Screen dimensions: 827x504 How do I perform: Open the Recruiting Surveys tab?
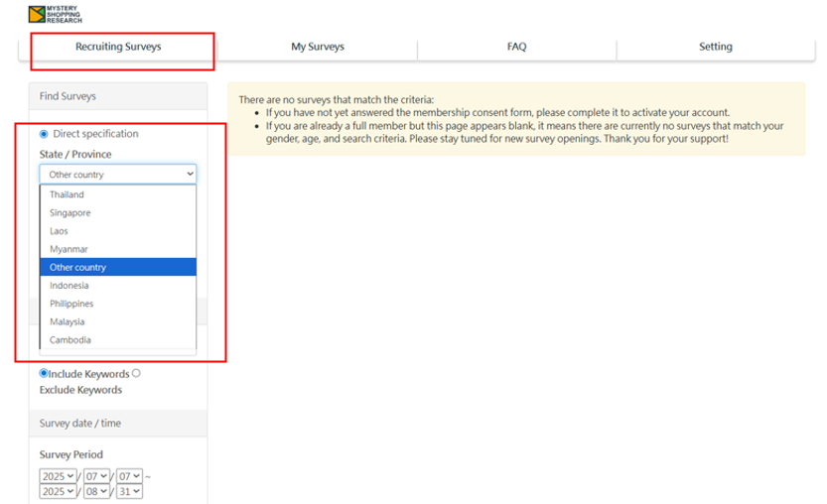tap(118, 47)
